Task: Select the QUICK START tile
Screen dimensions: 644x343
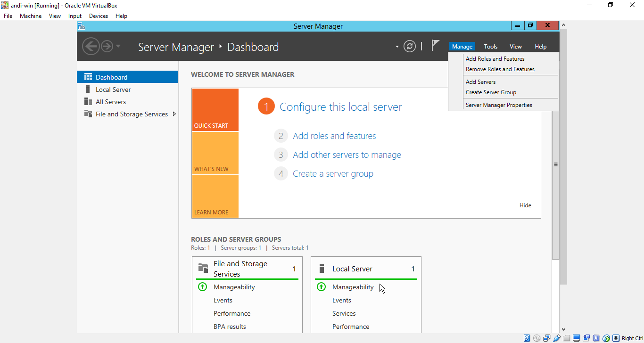Action: (x=215, y=110)
